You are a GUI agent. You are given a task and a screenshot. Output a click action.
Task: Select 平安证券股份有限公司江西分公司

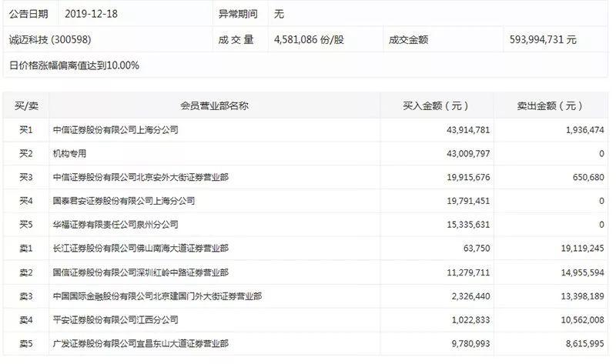(115, 320)
